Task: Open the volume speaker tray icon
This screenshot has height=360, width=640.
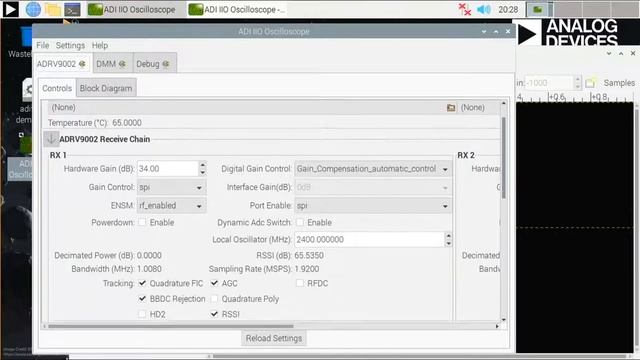Action: click(x=484, y=9)
